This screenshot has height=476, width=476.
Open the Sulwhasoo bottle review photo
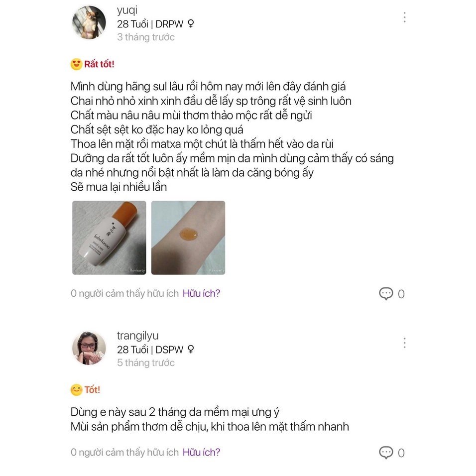(109, 238)
